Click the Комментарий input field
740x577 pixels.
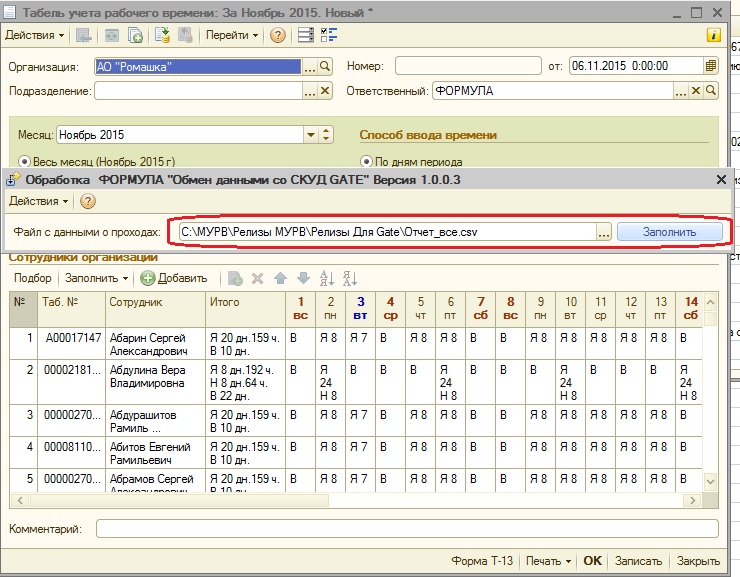tap(407, 528)
